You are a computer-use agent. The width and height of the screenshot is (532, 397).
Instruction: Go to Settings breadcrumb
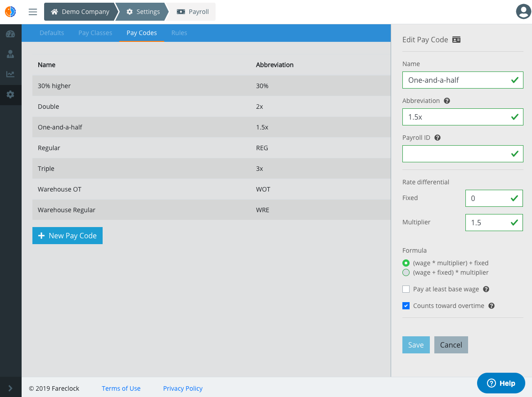(x=143, y=12)
